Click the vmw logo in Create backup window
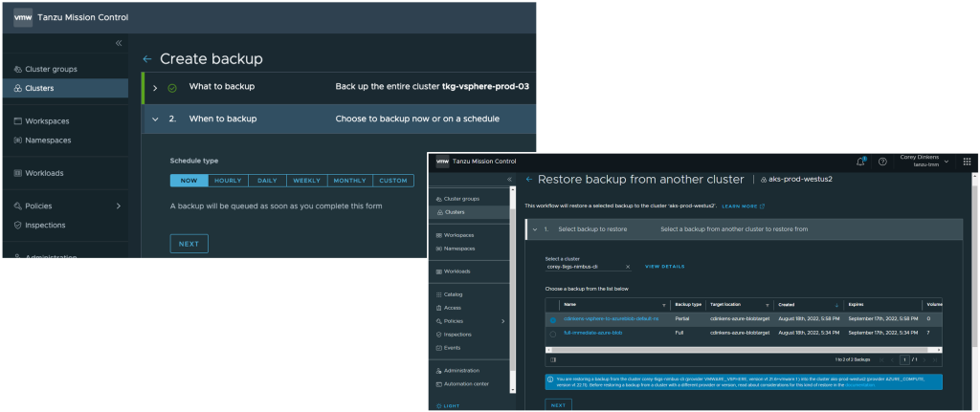 (x=23, y=17)
